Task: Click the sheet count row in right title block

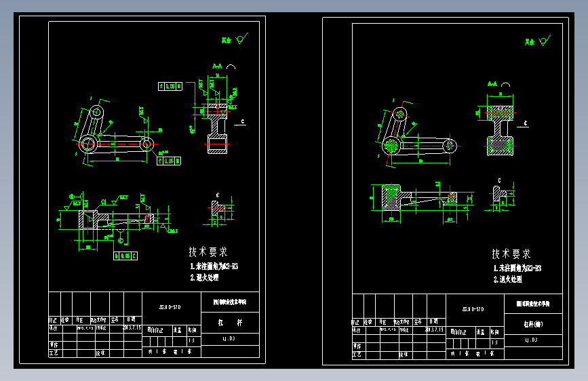Action: (x=475, y=354)
